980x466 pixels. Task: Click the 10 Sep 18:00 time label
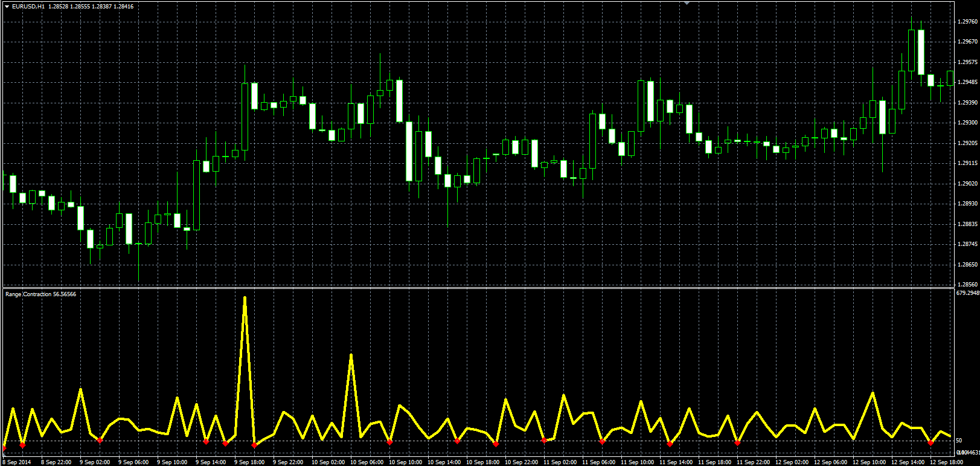pyautogui.click(x=482, y=462)
